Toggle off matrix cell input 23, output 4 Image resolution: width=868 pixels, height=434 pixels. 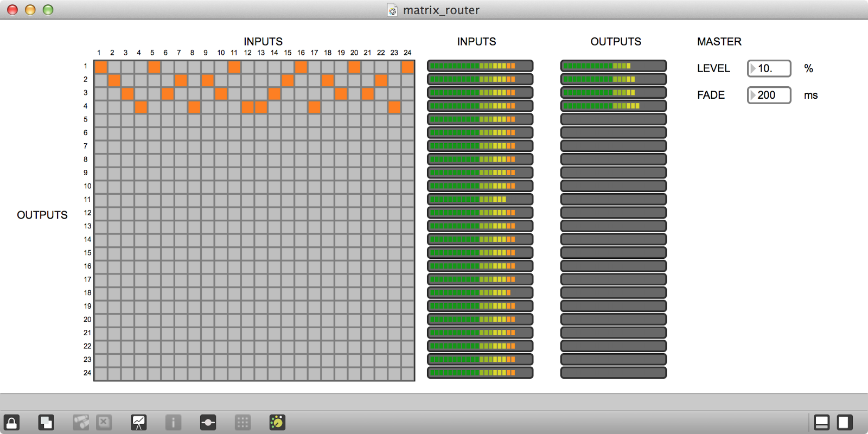click(x=394, y=107)
